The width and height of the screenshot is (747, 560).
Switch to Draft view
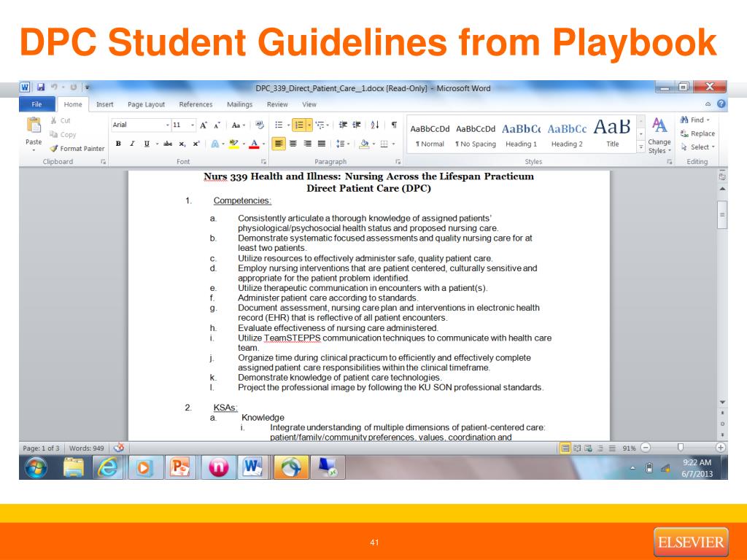612,448
